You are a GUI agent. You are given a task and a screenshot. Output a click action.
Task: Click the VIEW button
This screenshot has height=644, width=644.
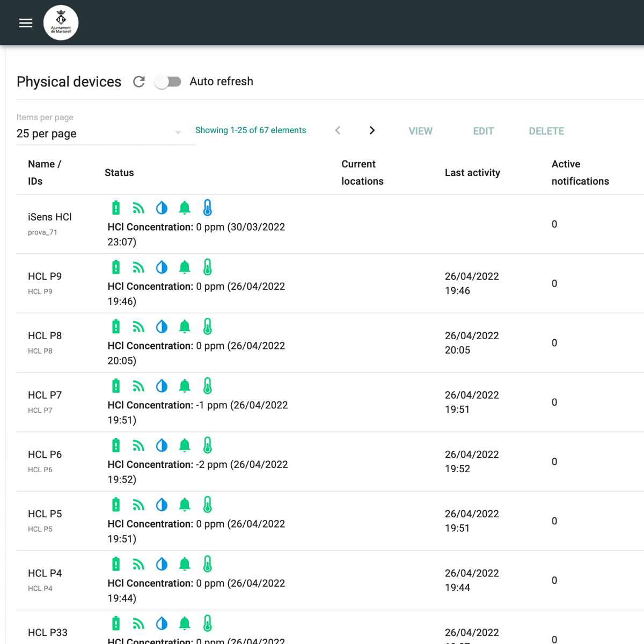(420, 131)
